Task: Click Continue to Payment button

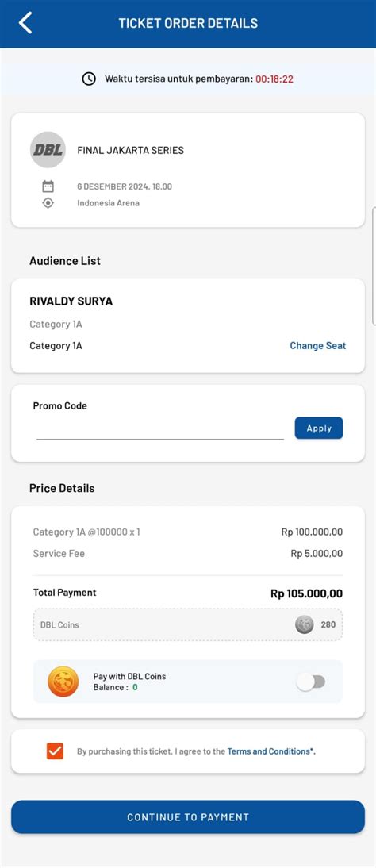Action: 188,816
